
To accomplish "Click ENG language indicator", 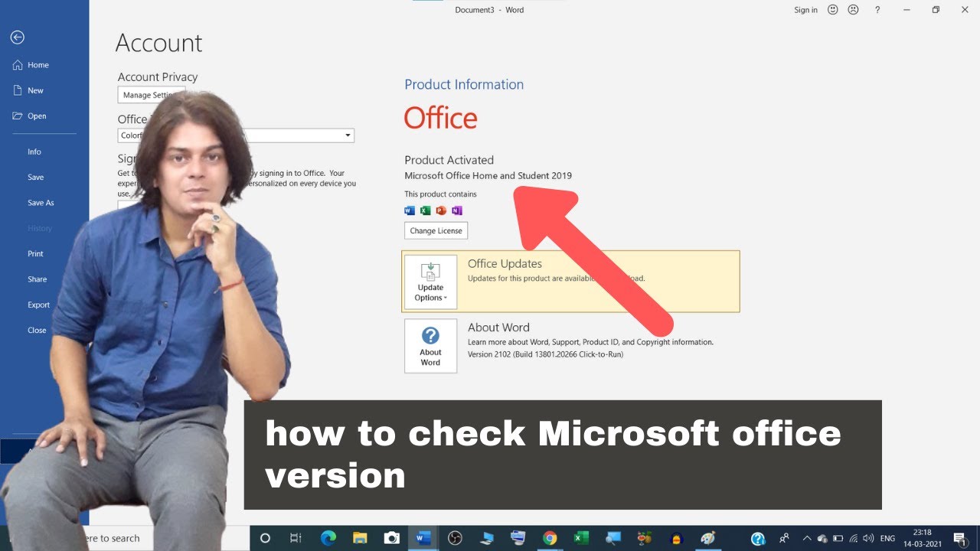I will (887, 539).
